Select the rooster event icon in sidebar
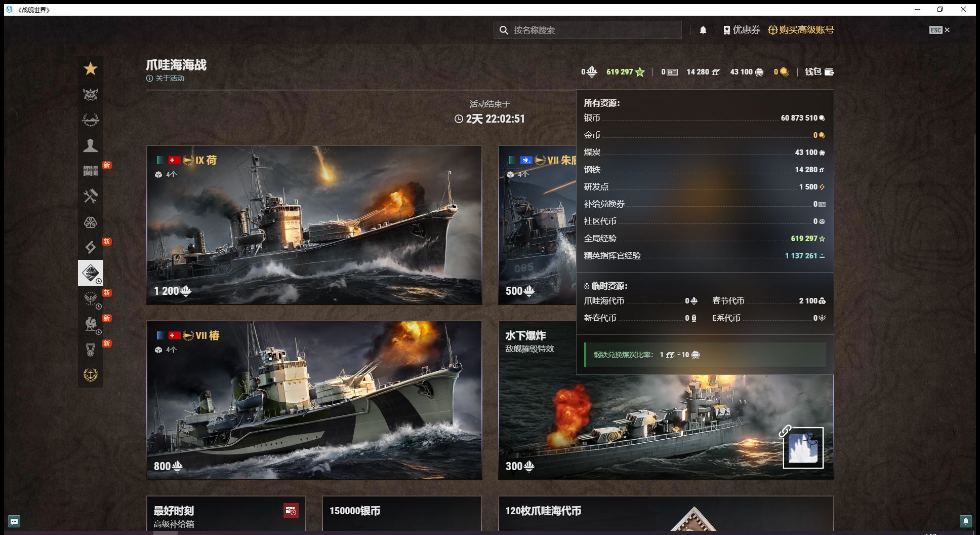 tap(91, 324)
